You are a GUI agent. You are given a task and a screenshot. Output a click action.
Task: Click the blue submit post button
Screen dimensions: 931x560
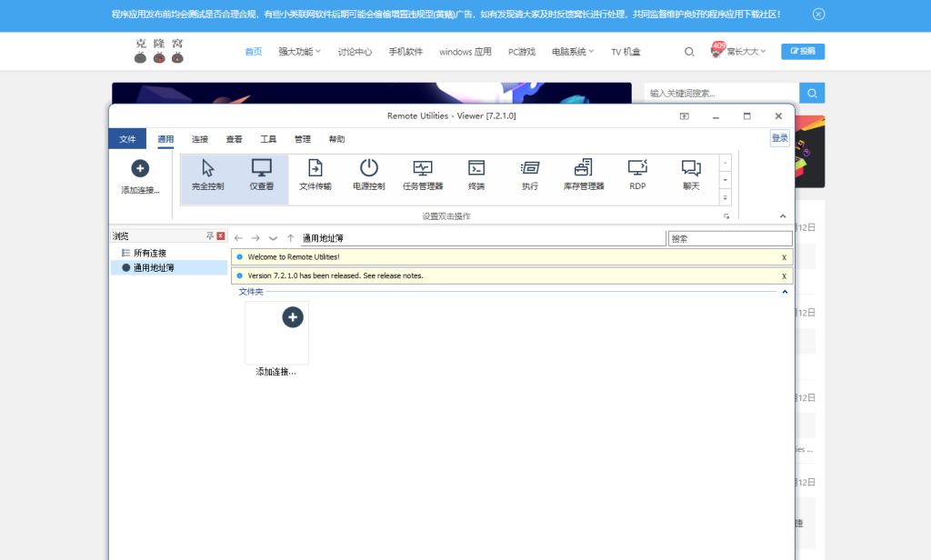(x=803, y=52)
